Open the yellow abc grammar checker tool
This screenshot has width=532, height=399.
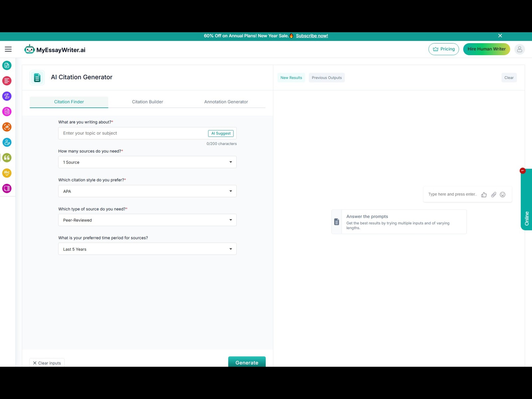pyautogui.click(x=7, y=173)
